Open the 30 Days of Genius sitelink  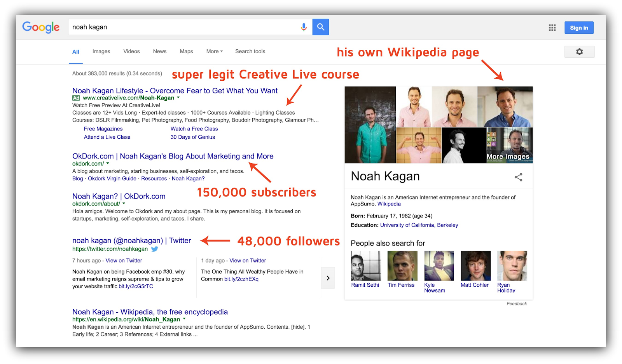coord(192,137)
